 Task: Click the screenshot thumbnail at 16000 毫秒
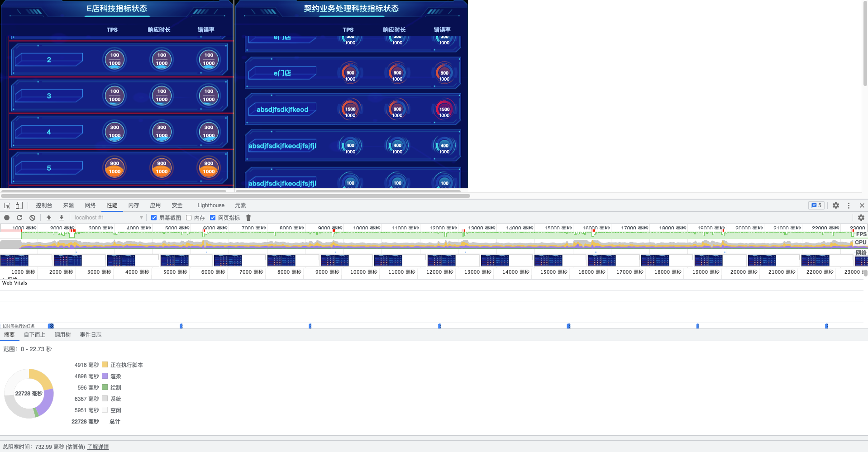pos(601,260)
